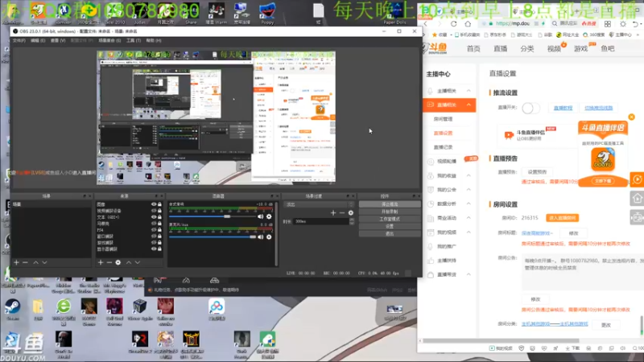Click 房间公告 announcement text area
644x362 pixels.
click(x=583, y=272)
